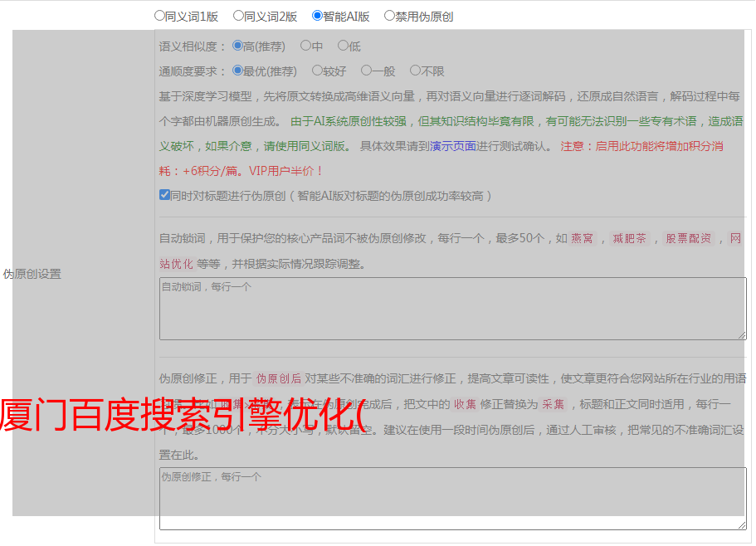Set 语义相似度 to 低
The image size is (756, 546).
pos(343,46)
